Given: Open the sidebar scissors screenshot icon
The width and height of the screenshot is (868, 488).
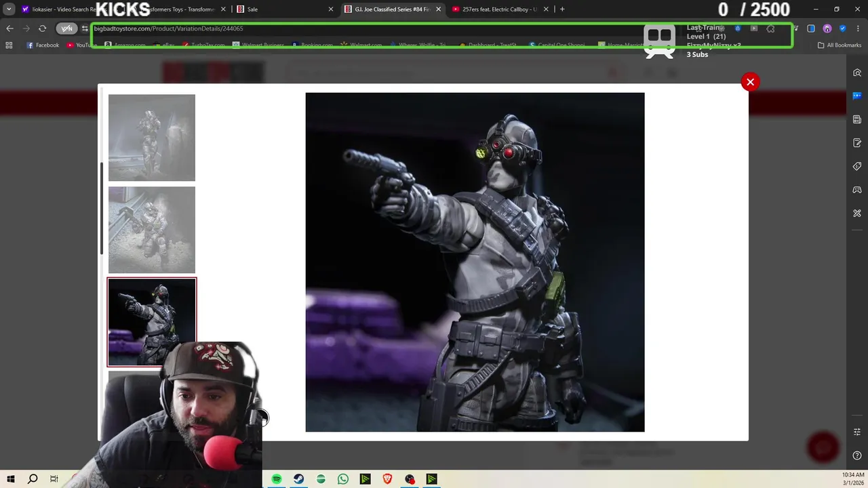Looking at the screenshot, I should pos(857,213).
